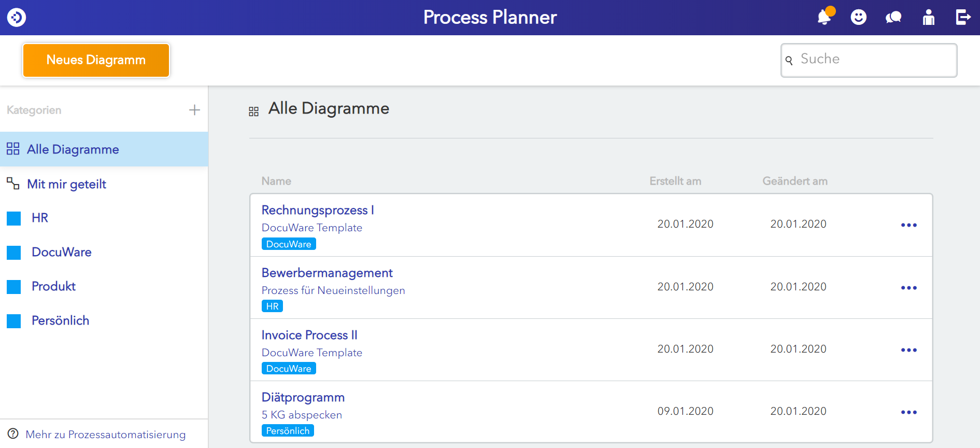
Task: Click the help icon beside Mehr zu Prozessautomatisierung
Action: click(13, 434)
